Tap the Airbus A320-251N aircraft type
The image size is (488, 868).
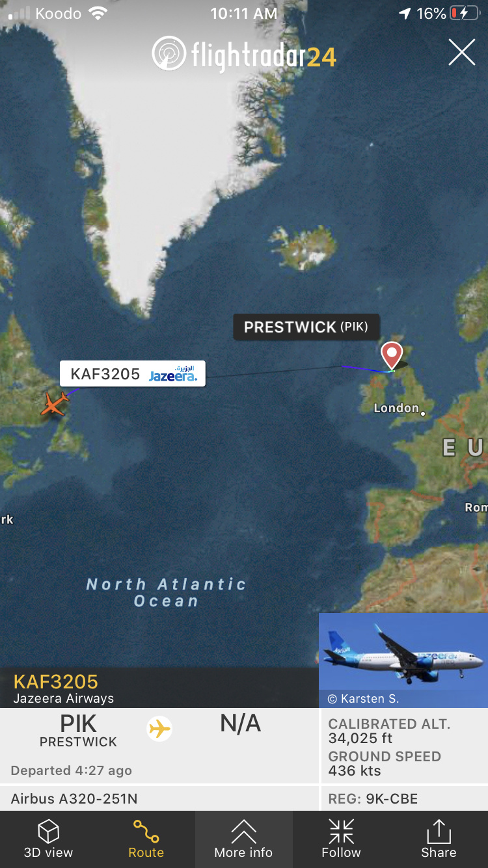click(74, 799)
